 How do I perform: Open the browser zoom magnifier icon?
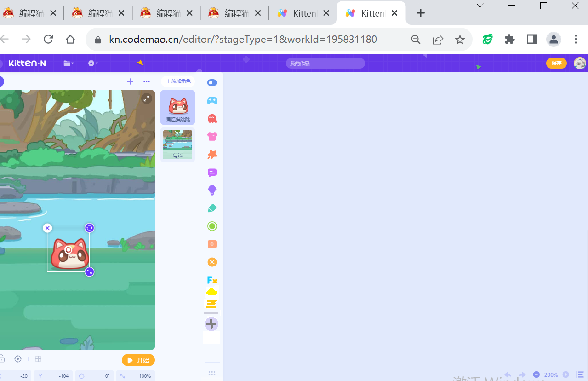416,40
